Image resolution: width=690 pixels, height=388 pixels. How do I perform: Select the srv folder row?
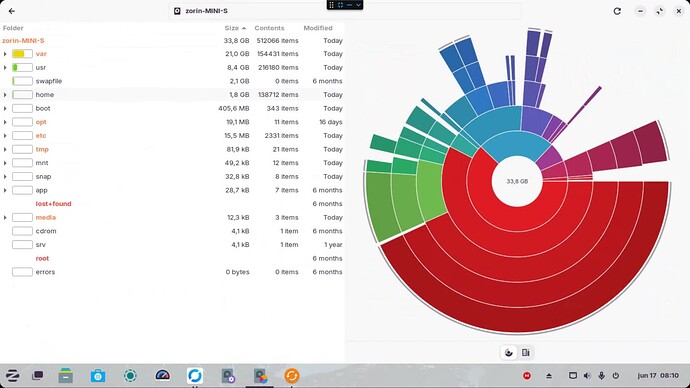(172, 245)
